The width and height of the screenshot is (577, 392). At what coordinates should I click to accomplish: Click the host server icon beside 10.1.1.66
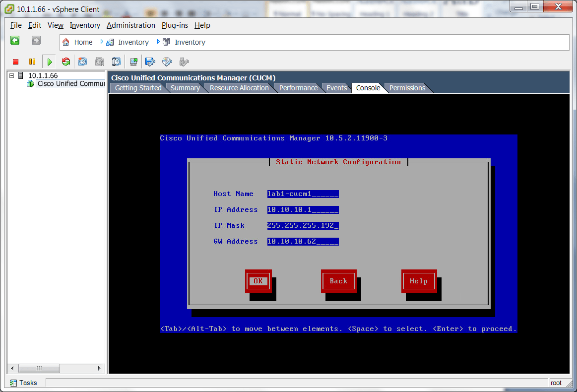(x=21, y=75)
